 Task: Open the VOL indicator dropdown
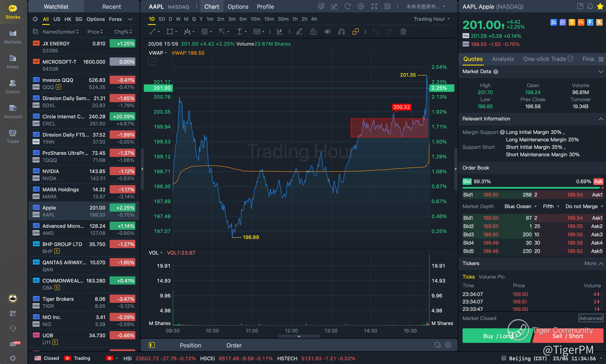(155, 253)
